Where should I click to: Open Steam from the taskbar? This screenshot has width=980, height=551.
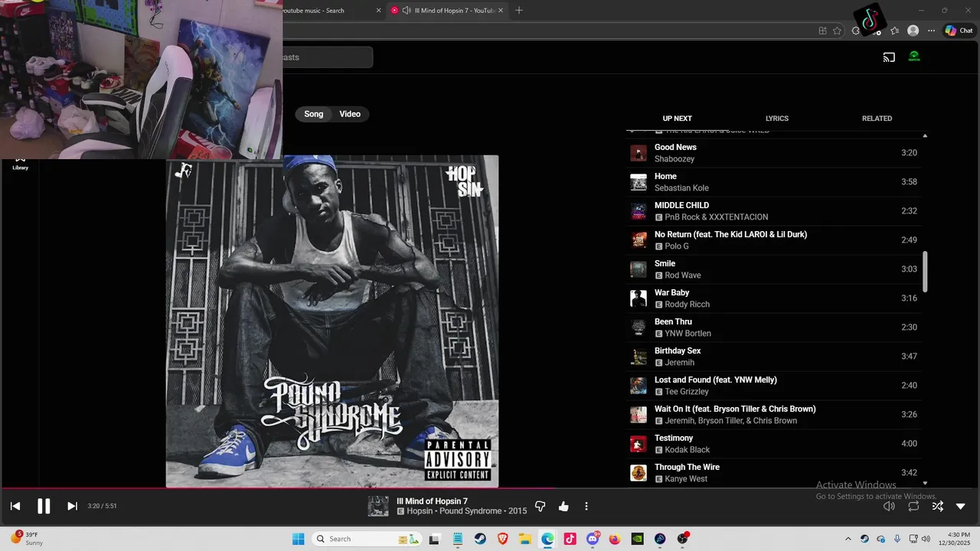pyautogui.click(x=479, y=539)
